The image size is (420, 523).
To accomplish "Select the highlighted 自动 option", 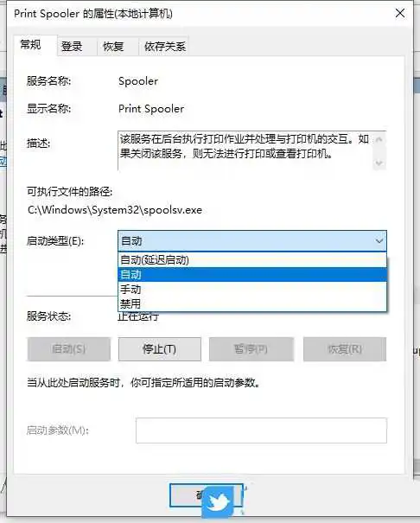I will pos(252,275).
